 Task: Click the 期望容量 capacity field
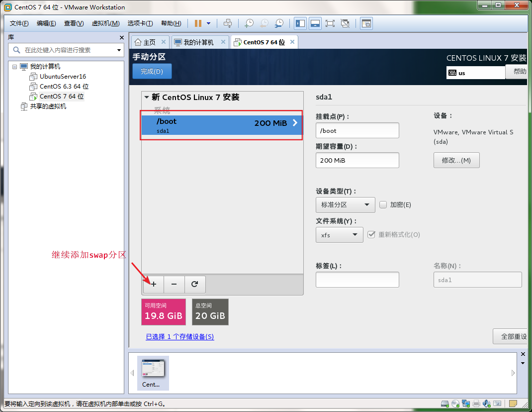click(x=357, y=160)
